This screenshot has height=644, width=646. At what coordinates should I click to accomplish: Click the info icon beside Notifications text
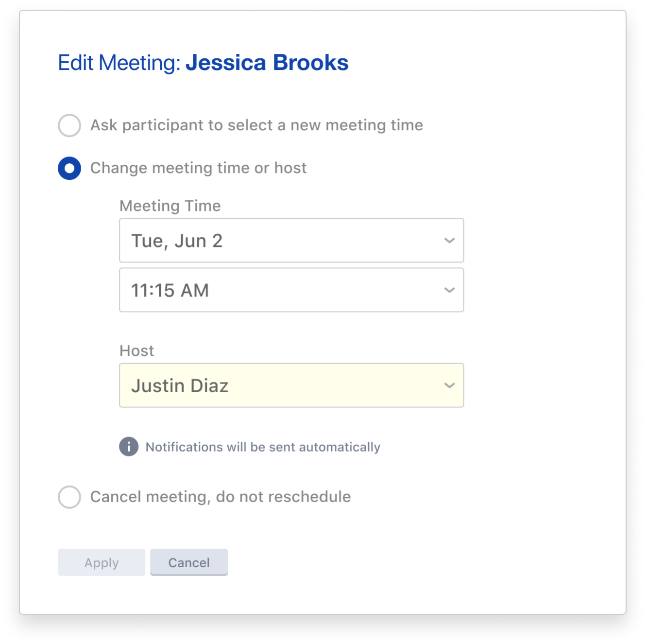[x=129, y=447]
